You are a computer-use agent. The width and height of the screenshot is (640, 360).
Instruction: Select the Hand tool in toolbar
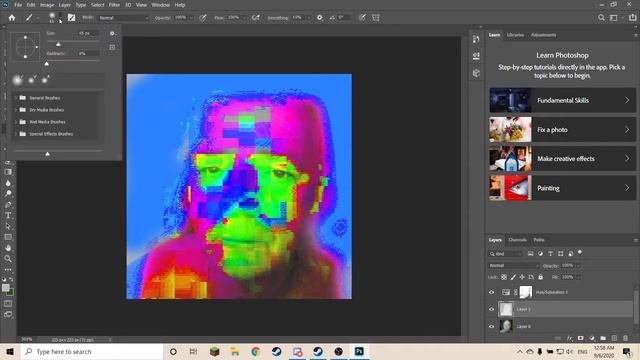[x=8, y=247]
